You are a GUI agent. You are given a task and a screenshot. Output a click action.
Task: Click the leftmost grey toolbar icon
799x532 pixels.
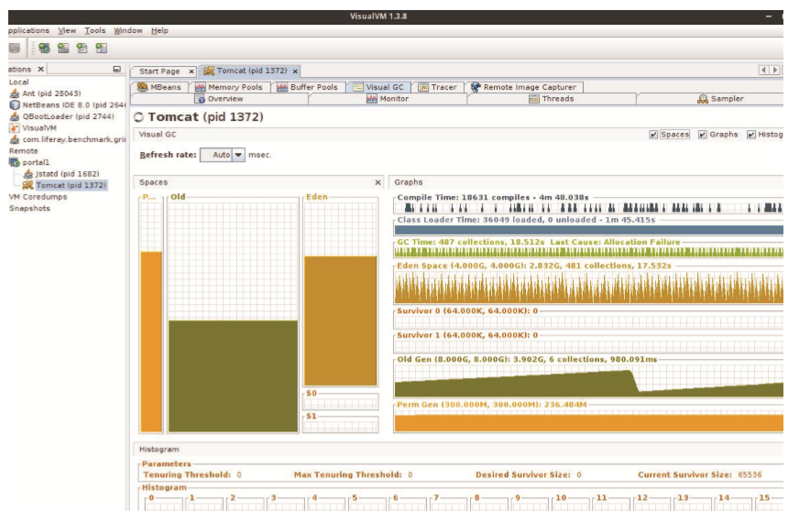(x=15, y=49)
